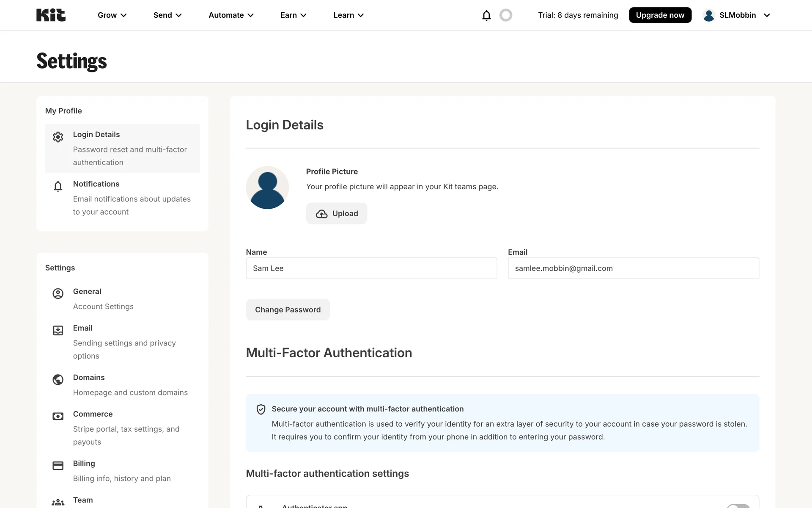812x508 pixels.
Task: Select the Domains globe icon
Action: pyautogui.click(x=58, y=380)
